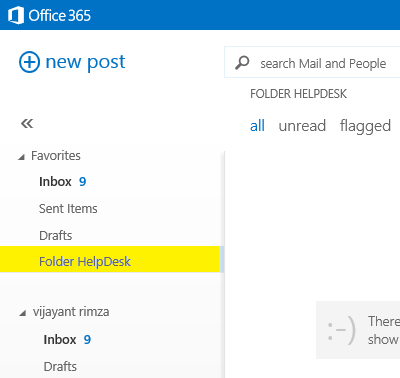The width and height of the screenshot is (400, 378).
Task: Open Drafts under vijayant rimza
Action: [60, 366]
